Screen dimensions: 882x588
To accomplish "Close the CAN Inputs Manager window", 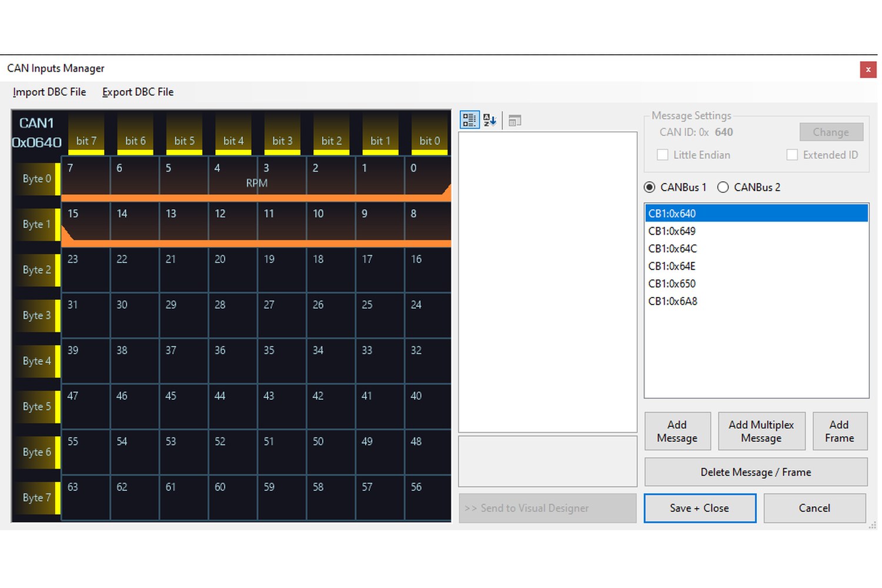I will pyautogui.click(x=868, y=69).
